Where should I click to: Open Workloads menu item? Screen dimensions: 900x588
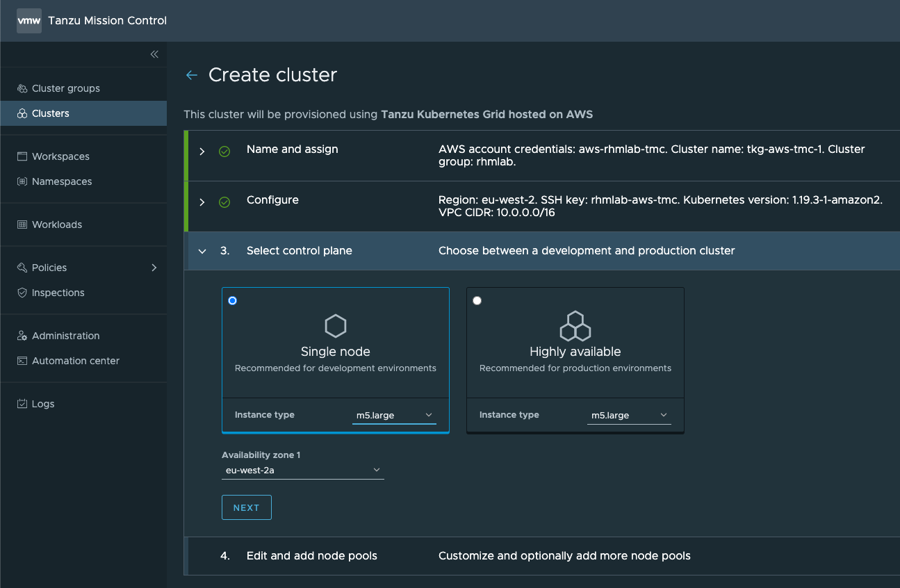tap(83, 224)
